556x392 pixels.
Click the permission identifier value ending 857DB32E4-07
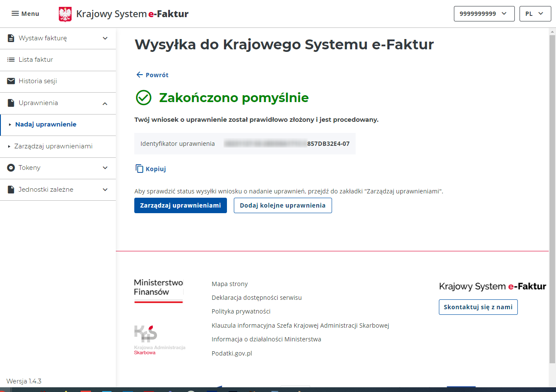click(287, 144)
